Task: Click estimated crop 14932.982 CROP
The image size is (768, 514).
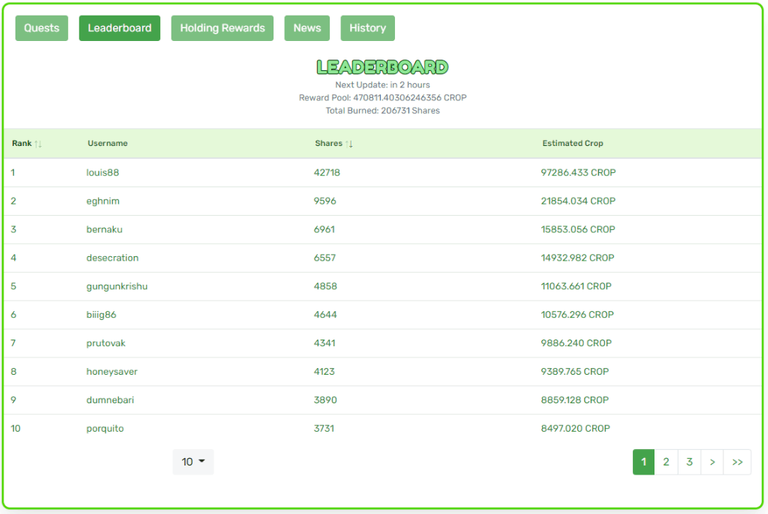Action: pos(577,258)
